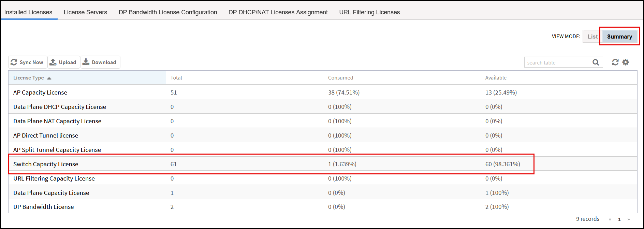Click AP Capacity total value 51

coord(174,92)
